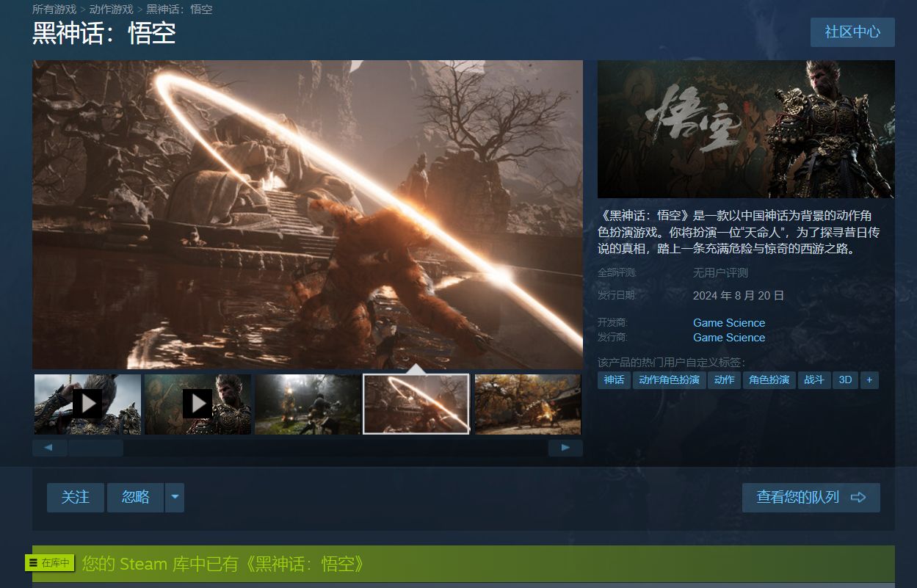Open the 社区中心 button
Screen dimensions: 917x588
tap(852, 32)
